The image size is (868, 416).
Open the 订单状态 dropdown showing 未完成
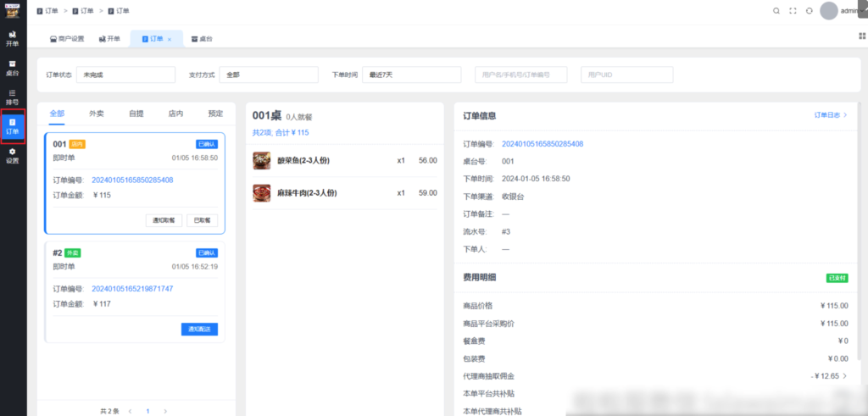tap(125, 75)
